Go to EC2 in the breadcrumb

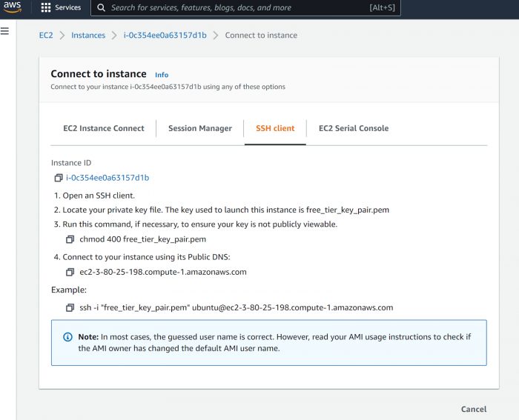45,36
